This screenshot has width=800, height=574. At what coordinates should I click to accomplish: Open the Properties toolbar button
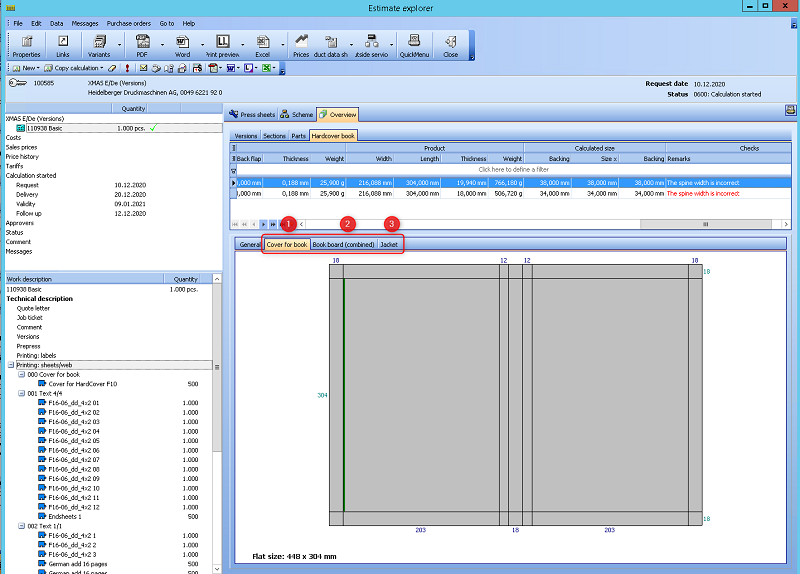click(27, 46)
